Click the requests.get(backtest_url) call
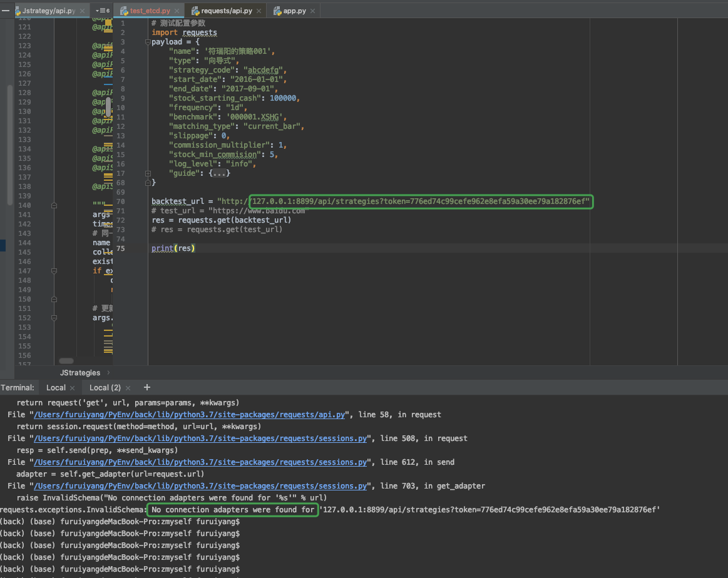The height and width of the screenshot is (578, 728). (235, 220)
